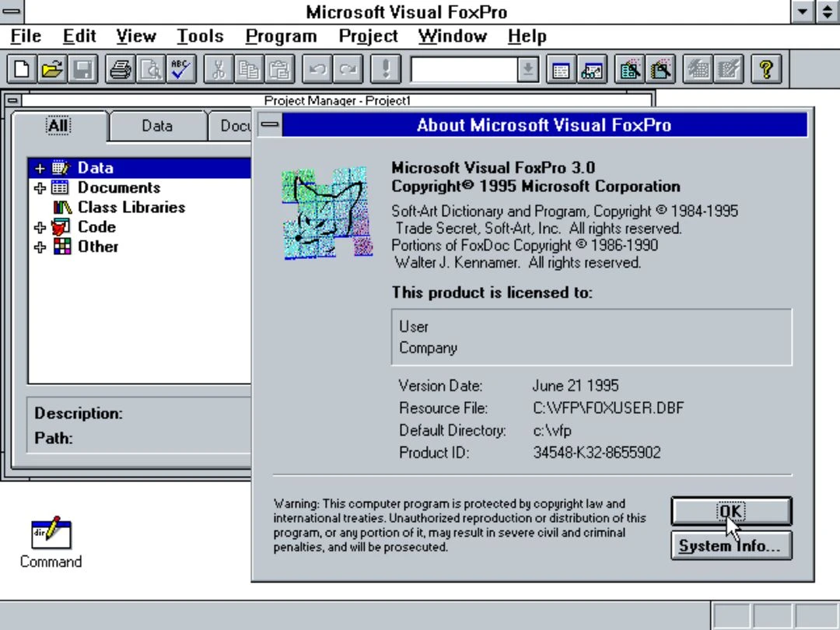
Task: Open the Command window toolbar icon
Action: (561, 71)
